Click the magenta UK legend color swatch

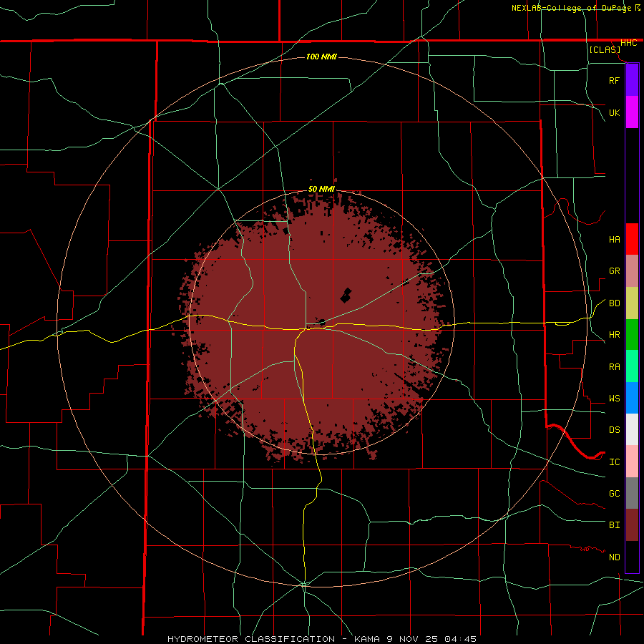632,112
